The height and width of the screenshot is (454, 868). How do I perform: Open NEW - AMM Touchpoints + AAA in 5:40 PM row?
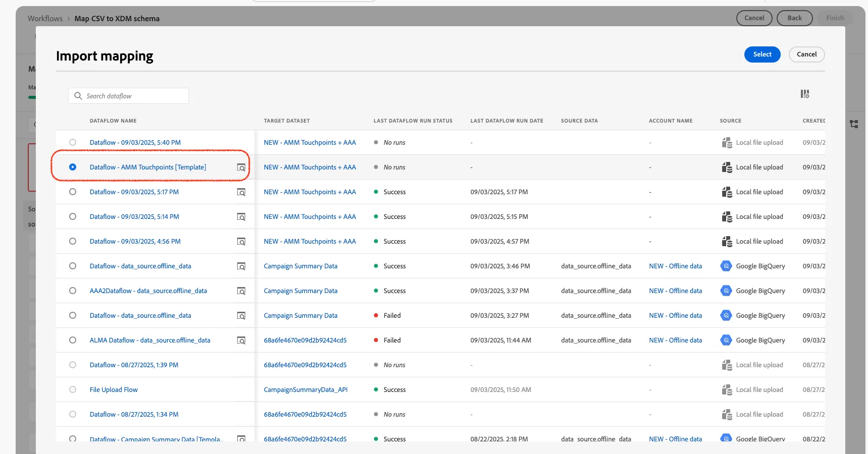[x=310, y=143]
